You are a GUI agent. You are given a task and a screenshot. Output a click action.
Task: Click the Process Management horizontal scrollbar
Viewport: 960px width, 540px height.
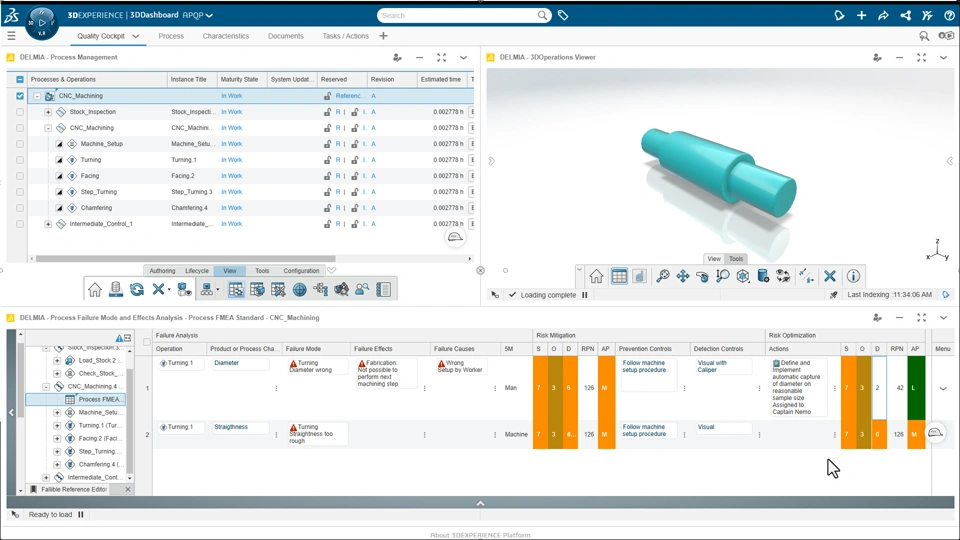(x=186, y=258)
